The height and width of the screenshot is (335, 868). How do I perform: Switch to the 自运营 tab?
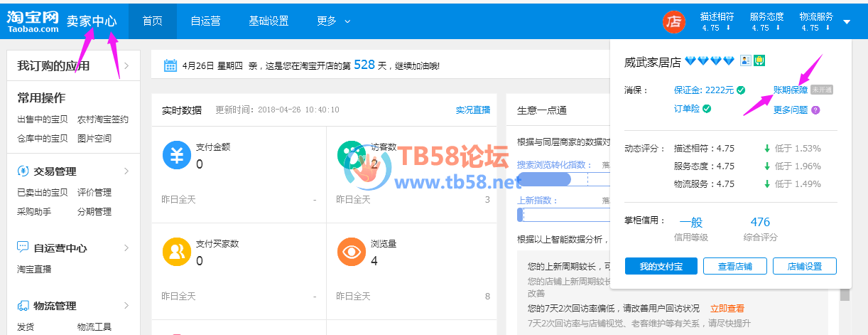205,21
